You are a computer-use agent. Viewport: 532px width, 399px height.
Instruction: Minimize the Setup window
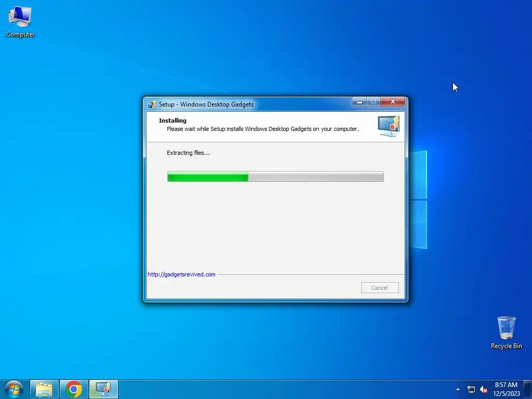click(x=360, y=101)
